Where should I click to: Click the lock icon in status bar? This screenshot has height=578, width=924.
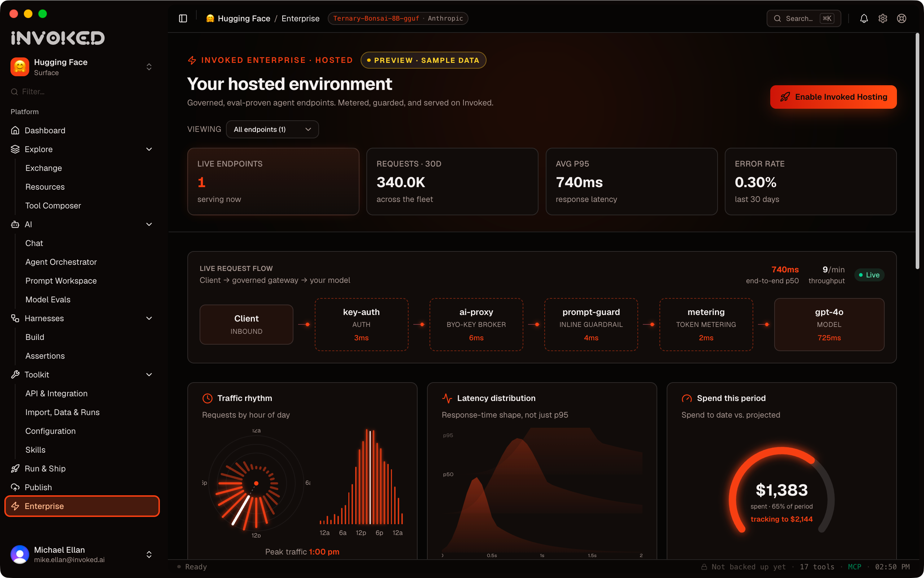(704, 567)
